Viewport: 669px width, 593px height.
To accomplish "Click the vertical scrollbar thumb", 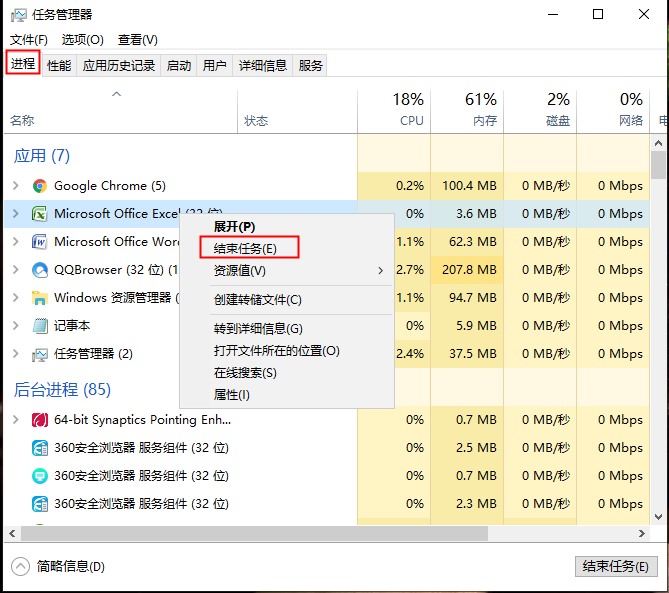I will click(658, 165).
